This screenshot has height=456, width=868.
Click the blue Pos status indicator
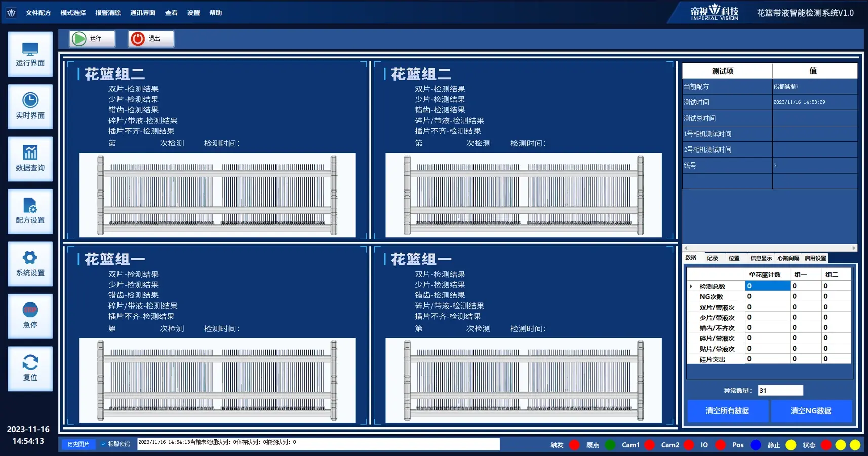pos(756,445)
